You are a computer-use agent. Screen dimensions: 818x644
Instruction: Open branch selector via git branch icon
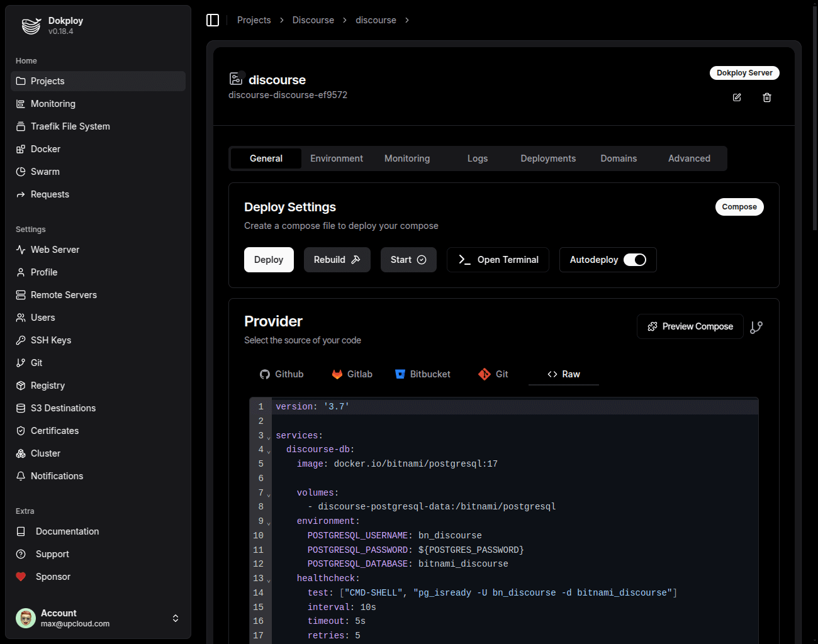756,326
